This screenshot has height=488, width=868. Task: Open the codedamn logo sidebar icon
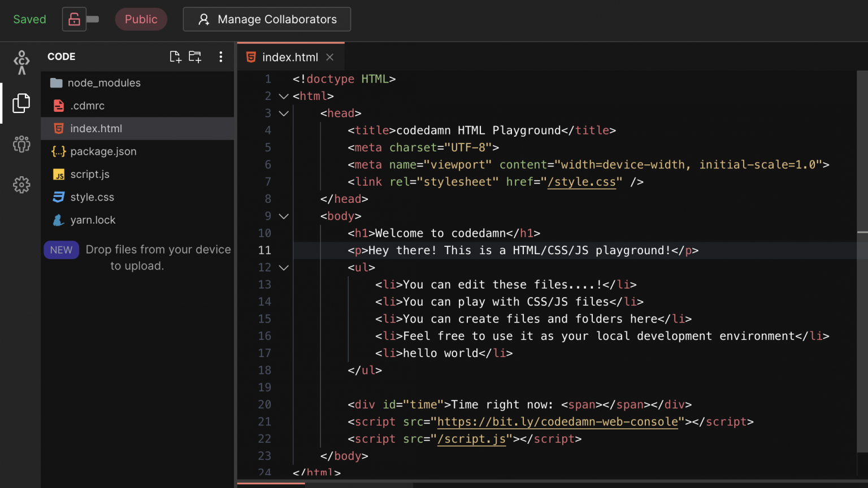tap(21, 62)
